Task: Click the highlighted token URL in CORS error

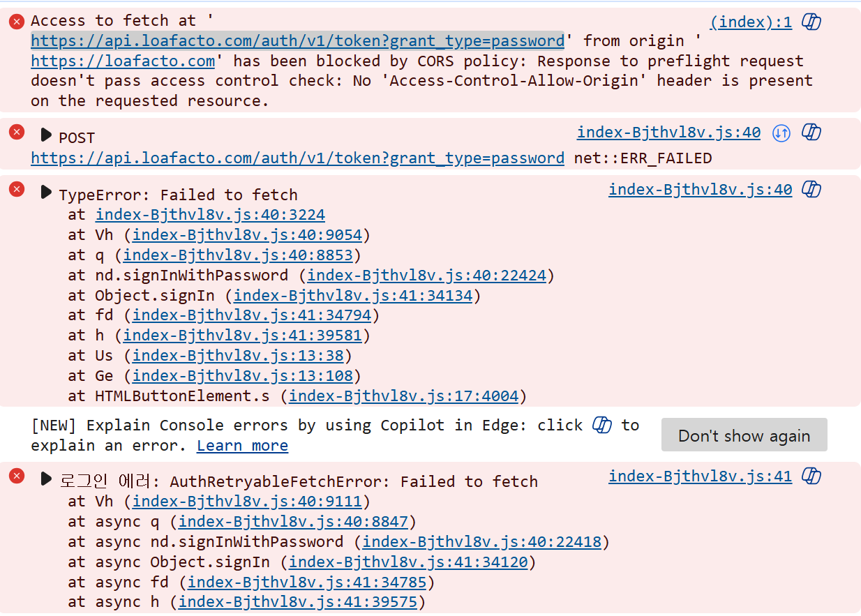Action: [297, 40]
